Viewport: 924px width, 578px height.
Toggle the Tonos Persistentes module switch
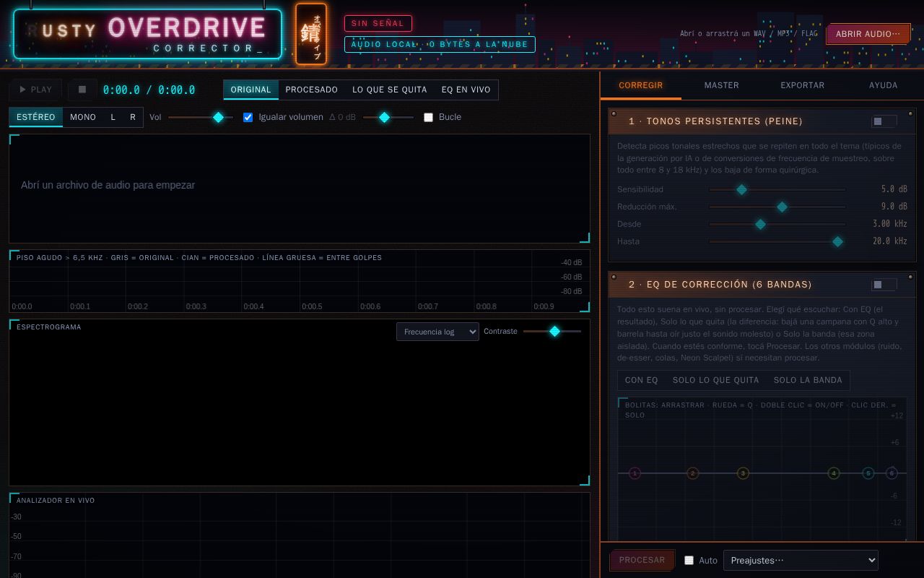click(x=884, y=121)
